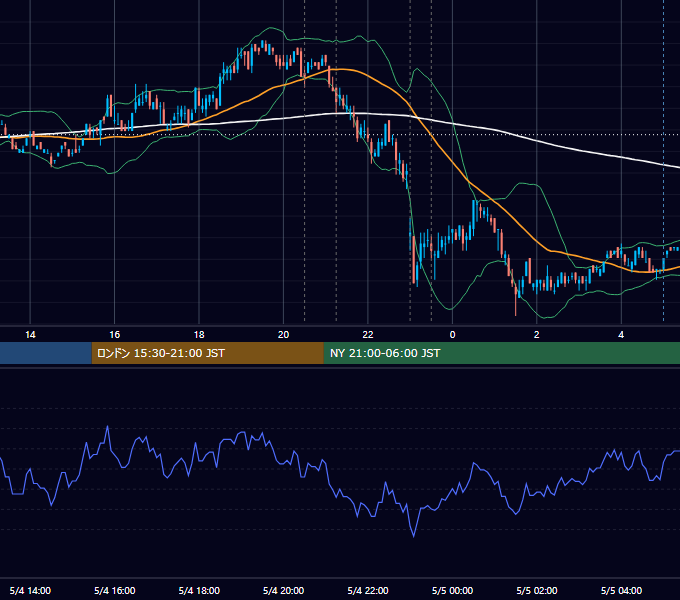Image resolution: width=680 pixels, height=600 pixels.
Task: Click the 5/4 16:00 time label
Action: click(114, 590)
